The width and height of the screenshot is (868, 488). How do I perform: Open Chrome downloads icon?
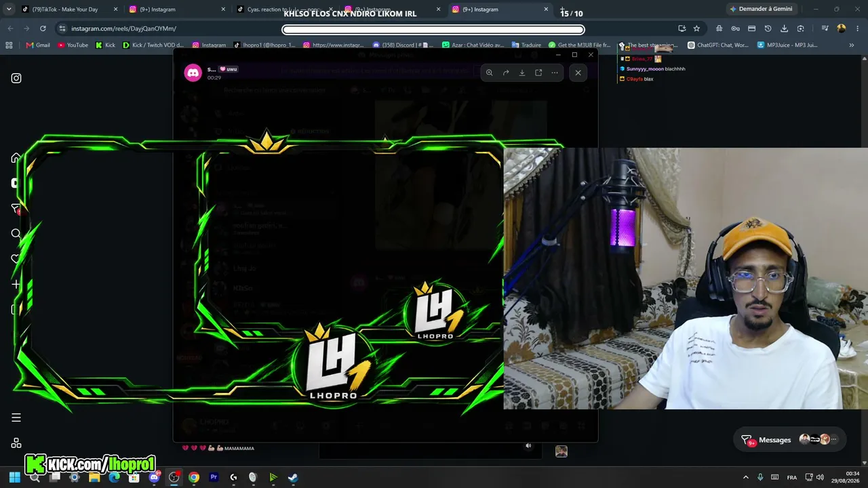[785, 28]
